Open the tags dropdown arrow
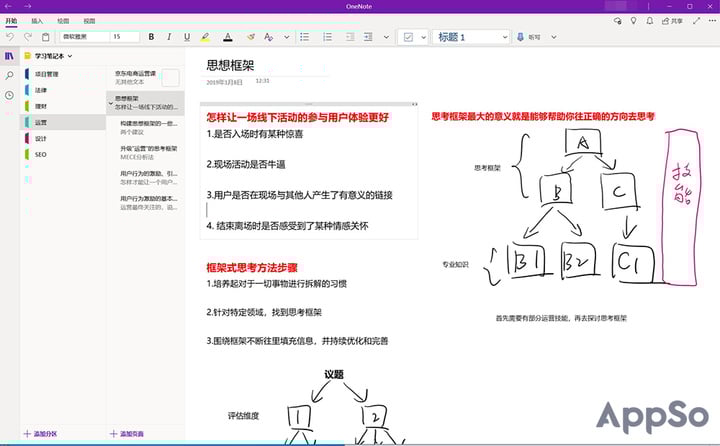Screen dimensions: 720x446 pyautogui.click(x=423, y=37)
